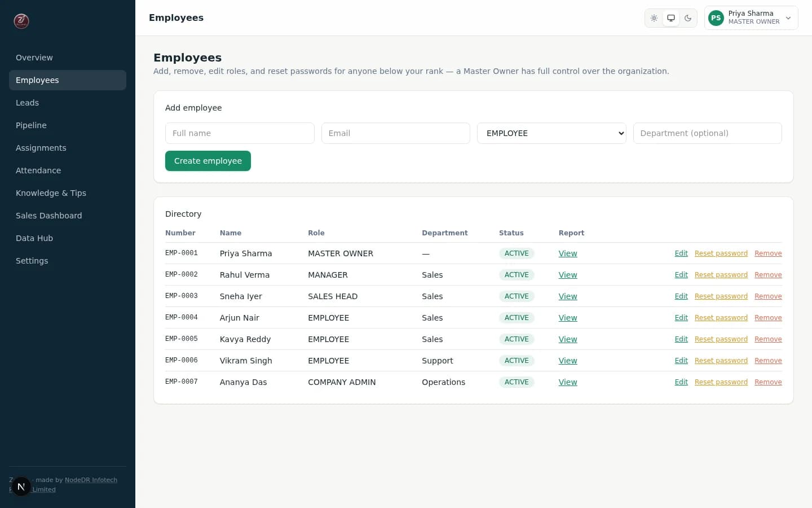Open the Pipeline section
The image size is (812, 508).
(68, 125)
